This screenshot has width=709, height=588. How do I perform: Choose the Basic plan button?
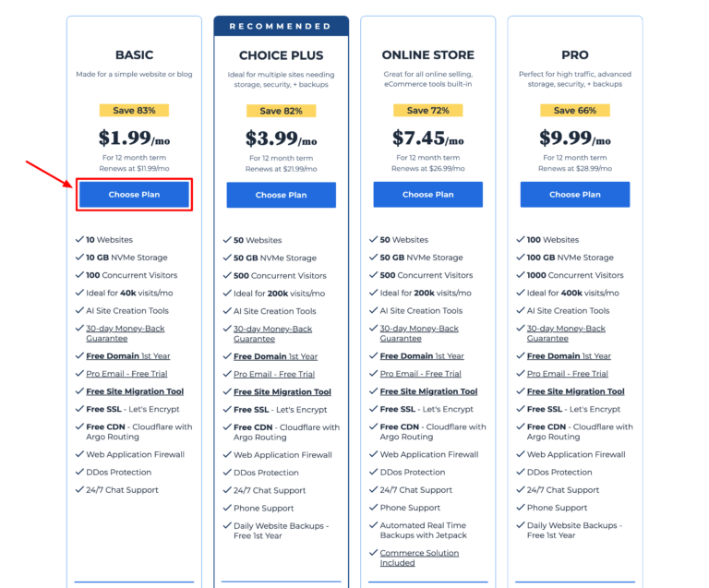pyautogui.click(x=135, y=195)
